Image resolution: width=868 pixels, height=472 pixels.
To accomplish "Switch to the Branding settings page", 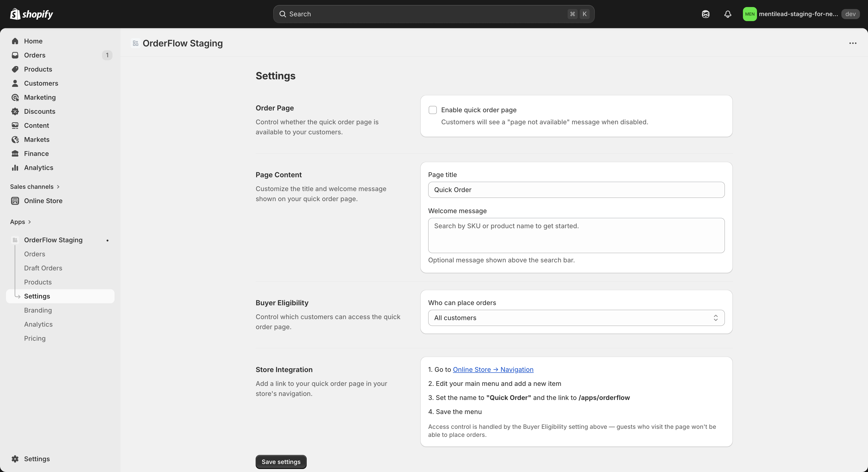I will (x=38, y=310).
